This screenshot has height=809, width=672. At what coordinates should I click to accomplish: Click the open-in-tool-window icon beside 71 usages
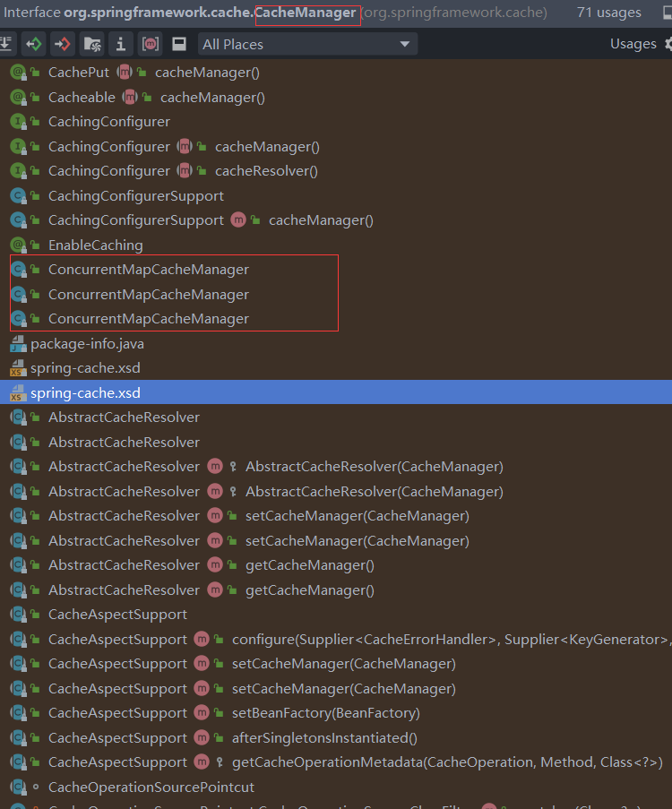[x=668, y=13]
